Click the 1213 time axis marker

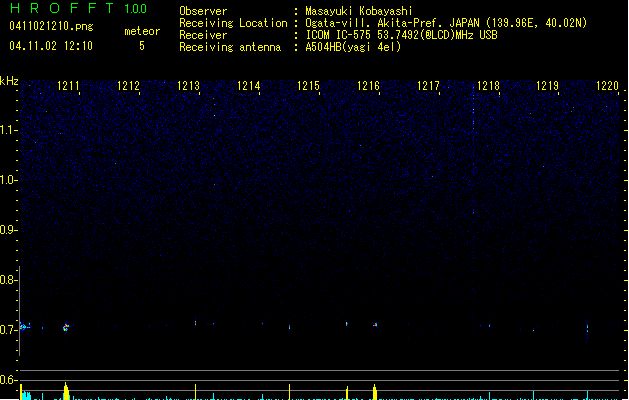[x=188, y=85]
